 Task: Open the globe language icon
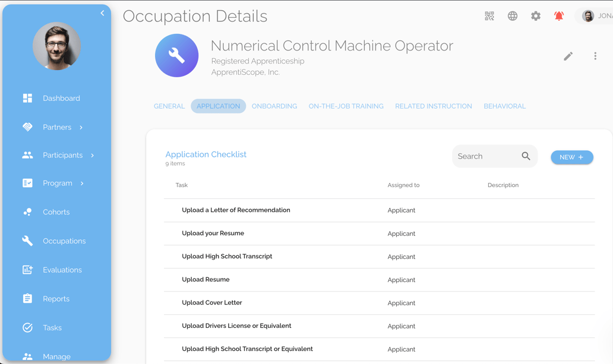[x=512, y=16]
